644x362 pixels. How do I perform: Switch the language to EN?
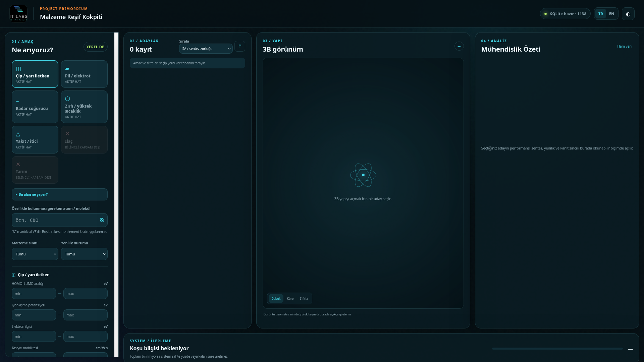point(611,14)
